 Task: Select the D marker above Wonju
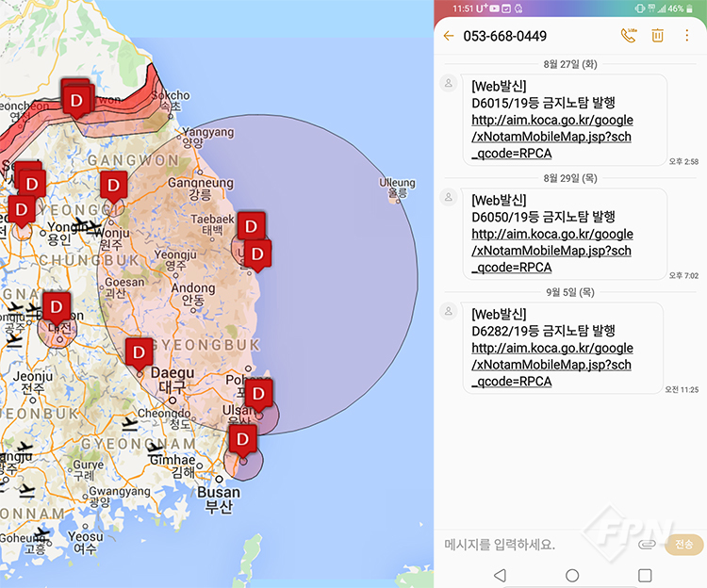click(x=113, y=185)
